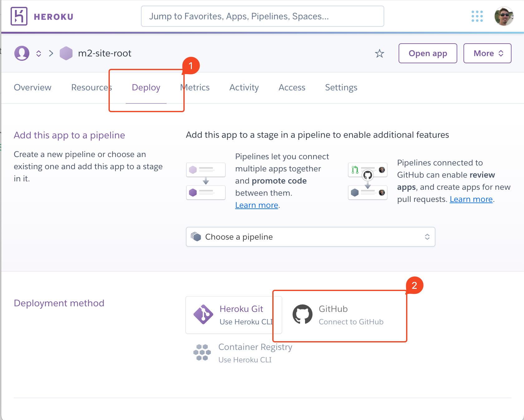Switch to the Activity tab
Screen dimensions: 524x420
click(x=244, y=88)
